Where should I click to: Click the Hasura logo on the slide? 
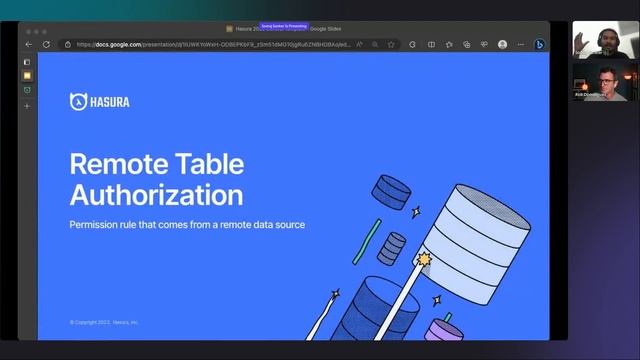100,102
